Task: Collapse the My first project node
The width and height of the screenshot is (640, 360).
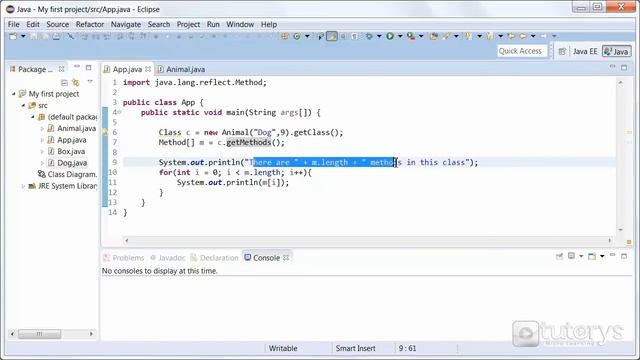Action: coord(13,94)
